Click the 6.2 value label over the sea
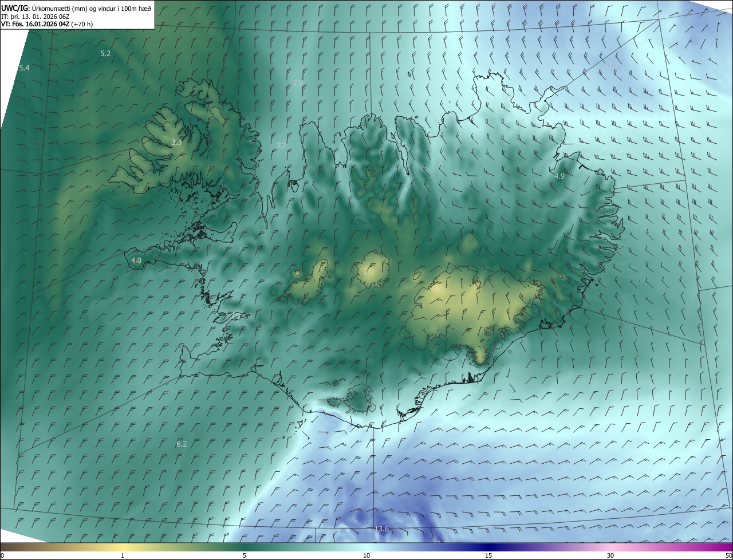 point(182,444)
